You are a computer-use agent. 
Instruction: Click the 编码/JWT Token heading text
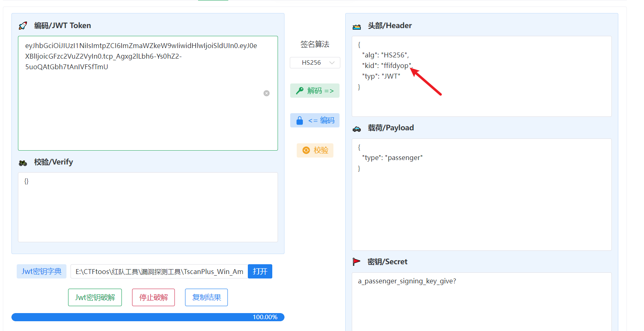62,26
